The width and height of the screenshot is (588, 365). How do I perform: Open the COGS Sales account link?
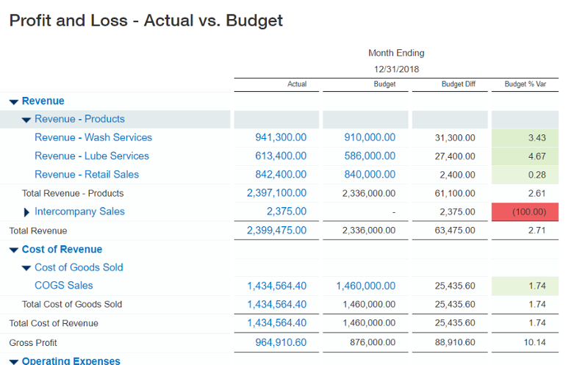pos(64,285)
